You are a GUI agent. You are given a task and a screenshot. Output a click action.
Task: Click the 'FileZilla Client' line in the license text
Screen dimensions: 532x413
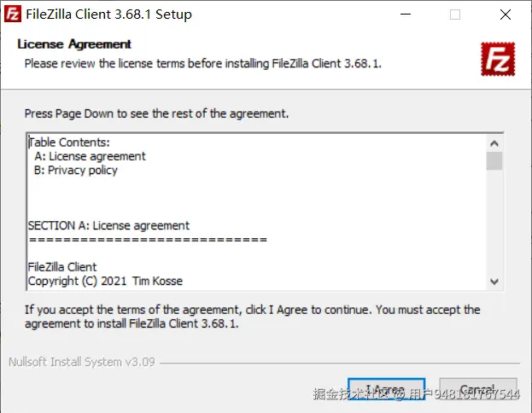pyautogui.click(x=62, y=267)
